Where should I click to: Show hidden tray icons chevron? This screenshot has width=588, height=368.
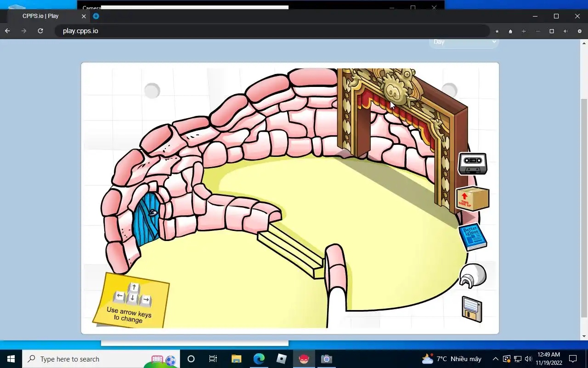[496, 359]
